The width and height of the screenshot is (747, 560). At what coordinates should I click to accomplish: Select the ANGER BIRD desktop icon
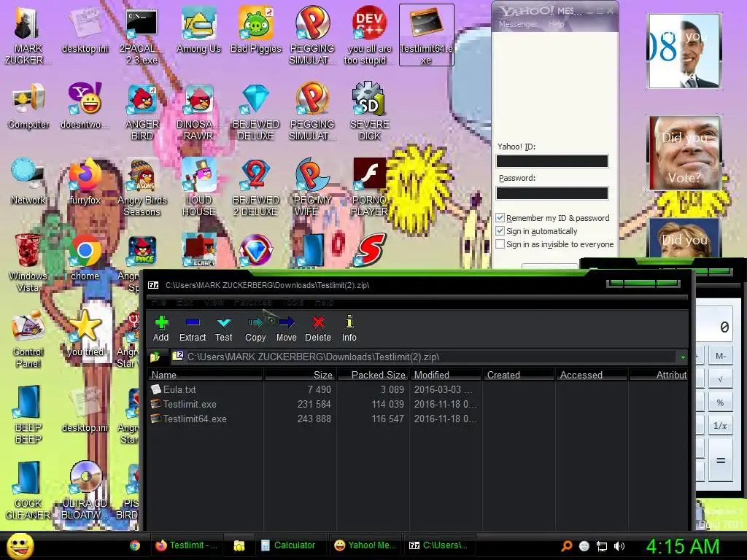click(142, 112)
